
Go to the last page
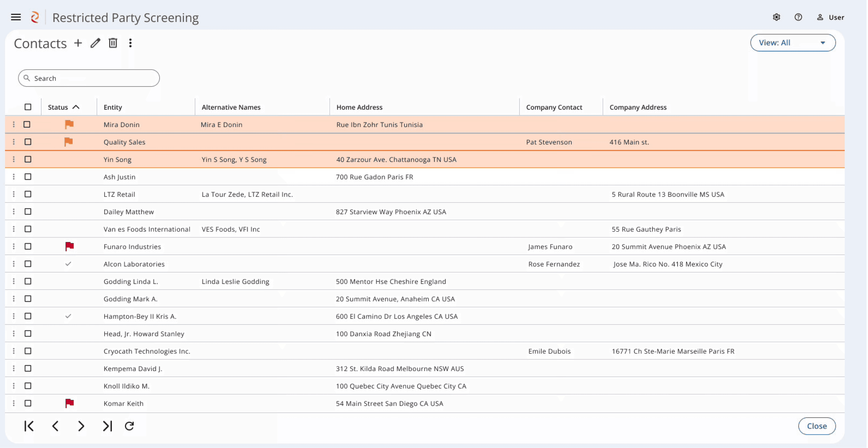pyautogui.click(x=107, y=426)
